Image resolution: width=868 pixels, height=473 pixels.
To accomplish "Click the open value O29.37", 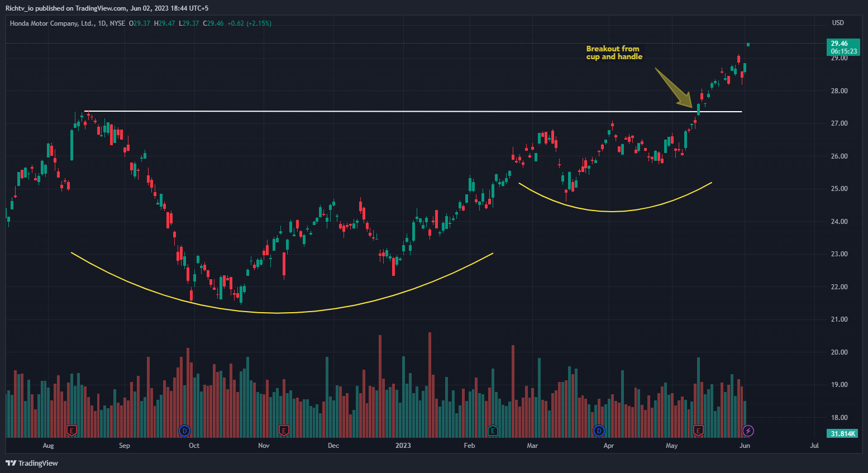I will [x=140, y=23].
